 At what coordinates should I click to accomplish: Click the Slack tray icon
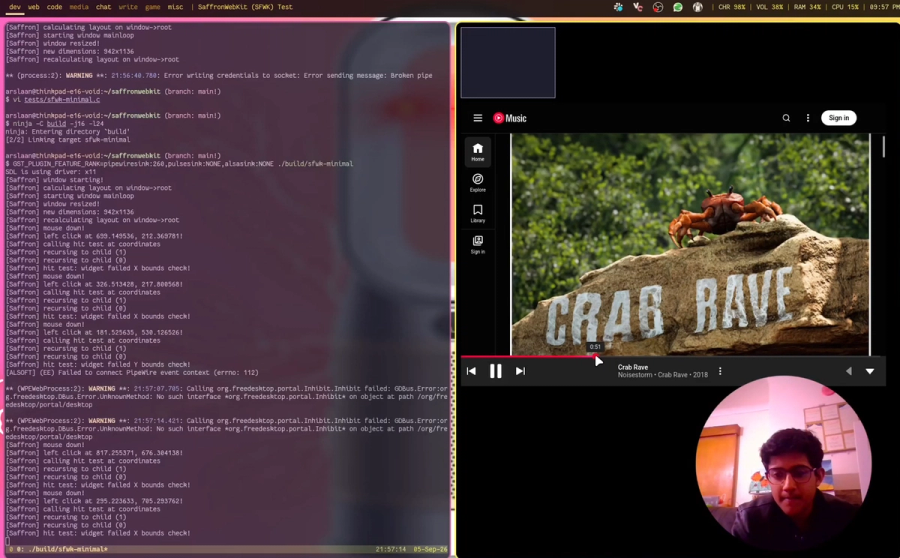coord(618,7)
